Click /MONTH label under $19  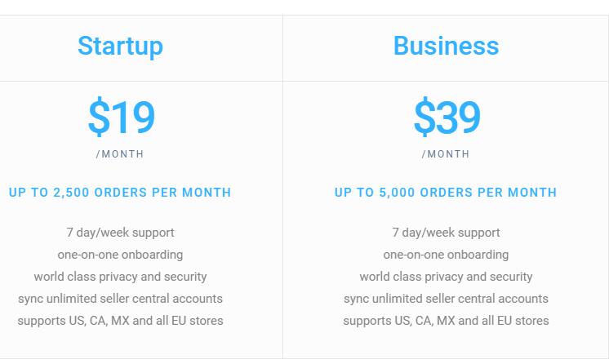click(120, 154)
